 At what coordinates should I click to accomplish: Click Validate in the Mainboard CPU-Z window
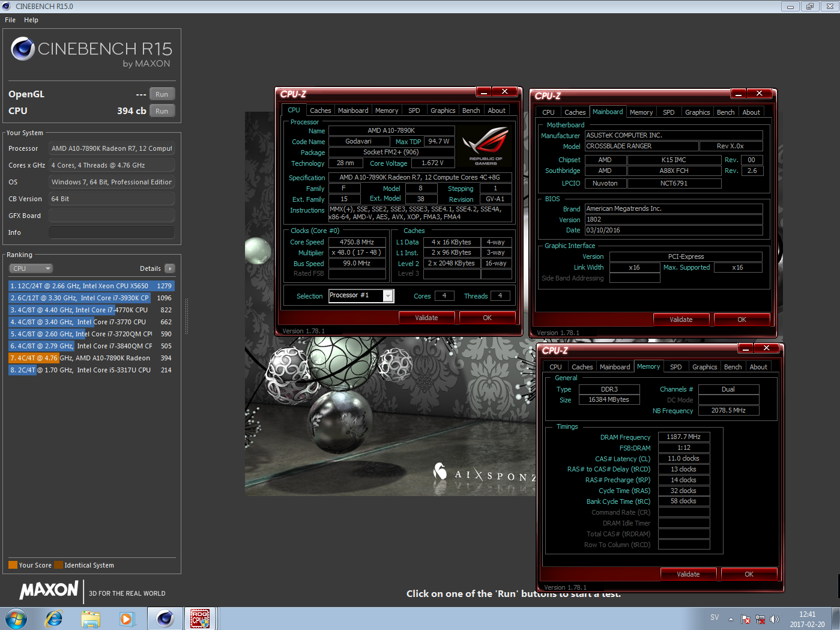[681, 320]
